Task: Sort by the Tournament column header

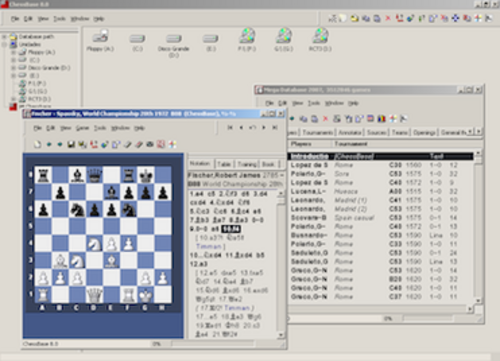Action: (x=351, y=144)
